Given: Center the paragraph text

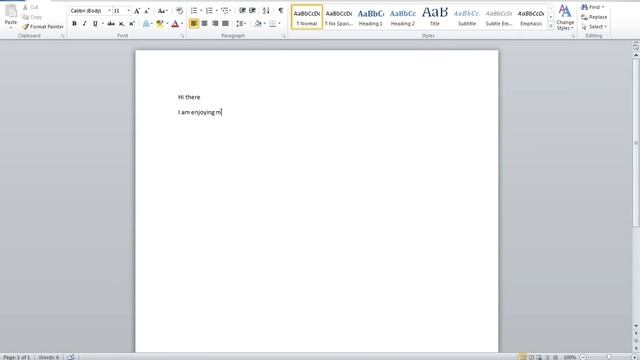Looking at the screenshot, I should (204, 24).
